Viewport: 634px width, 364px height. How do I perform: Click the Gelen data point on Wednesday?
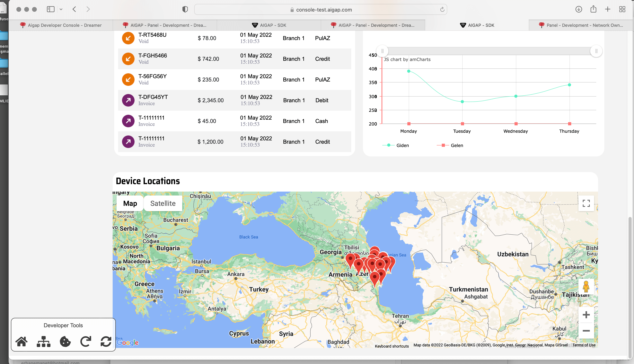coord(516,124)
